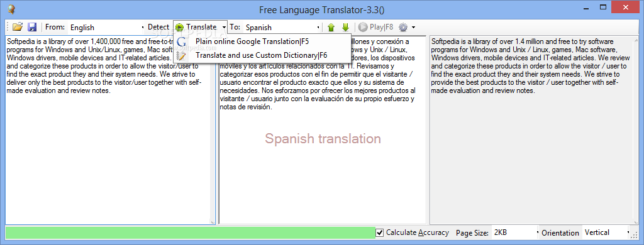Click inside the English source text pane
644x245 pixels.
coord(110,130)
